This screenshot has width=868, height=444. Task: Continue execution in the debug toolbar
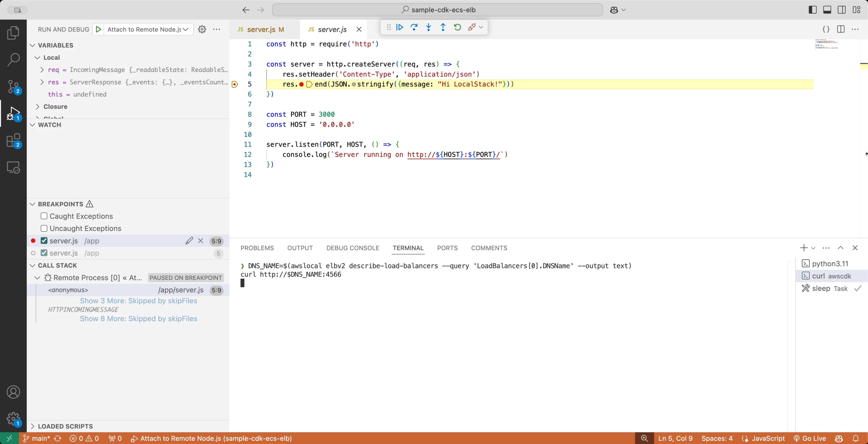399,27
